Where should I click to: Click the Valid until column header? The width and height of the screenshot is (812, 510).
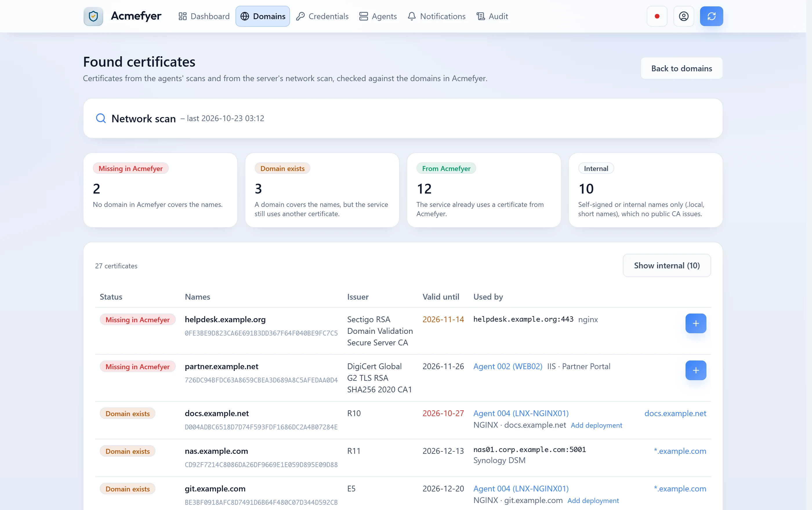point(441,297)
